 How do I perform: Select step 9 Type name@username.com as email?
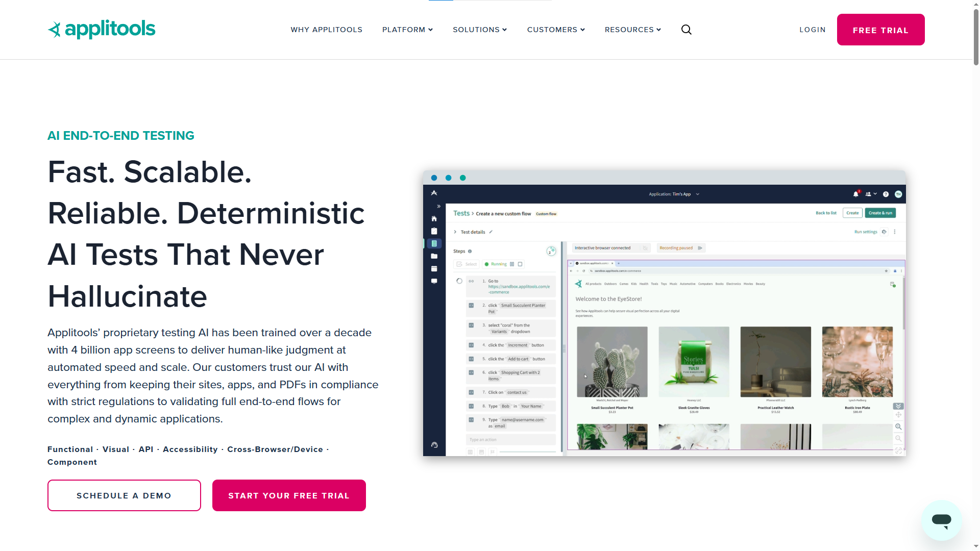tap(510, 423)
